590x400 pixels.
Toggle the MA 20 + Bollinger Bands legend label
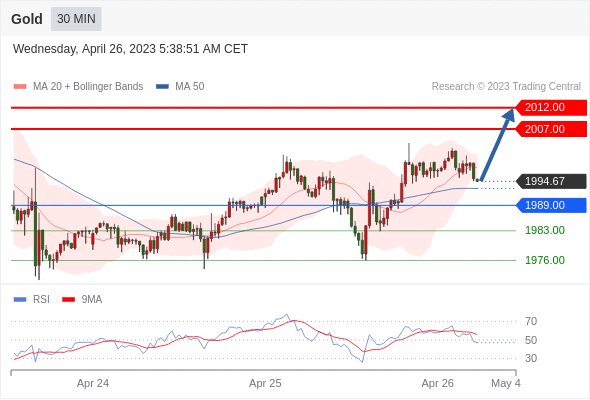click(x=88, y=87)
